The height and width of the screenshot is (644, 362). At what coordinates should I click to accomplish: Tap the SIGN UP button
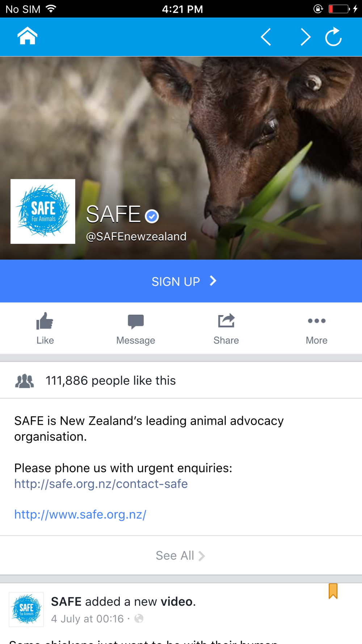coord(181,281)
